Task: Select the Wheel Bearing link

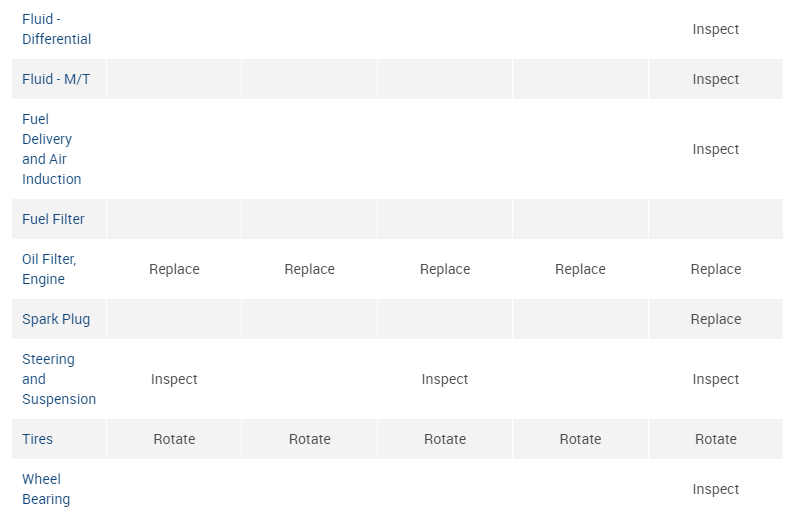Action: [45, 489]
